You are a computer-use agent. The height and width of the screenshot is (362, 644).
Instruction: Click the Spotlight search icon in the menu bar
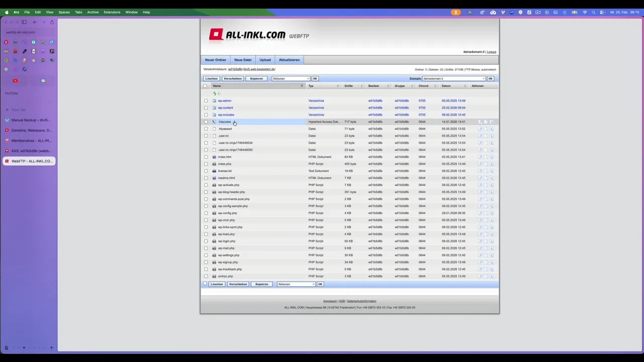(594, 12)
